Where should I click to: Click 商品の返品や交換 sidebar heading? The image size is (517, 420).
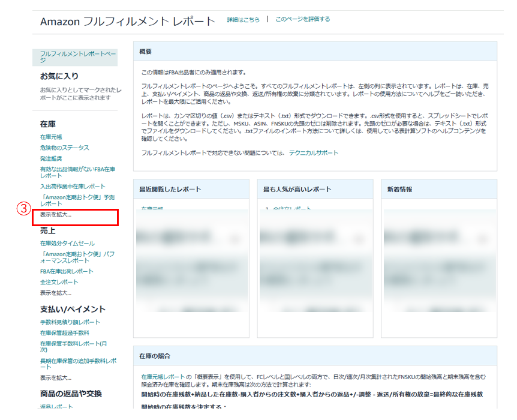pos(71,394)
